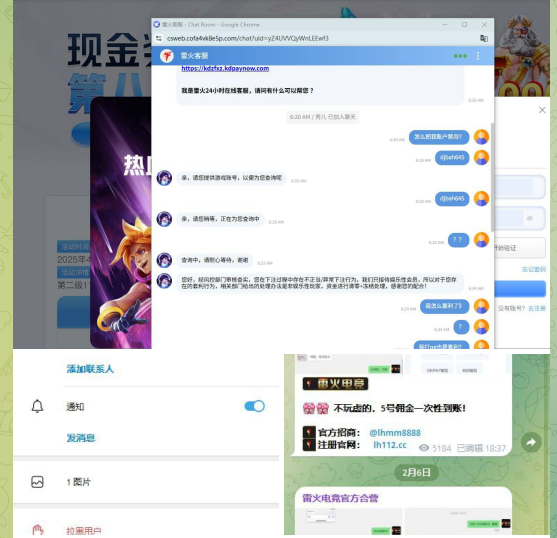The height and width of the screenshot is (538, 557).
Task: Click the username field in the login dialog
Action: click(x=520, y=187)
